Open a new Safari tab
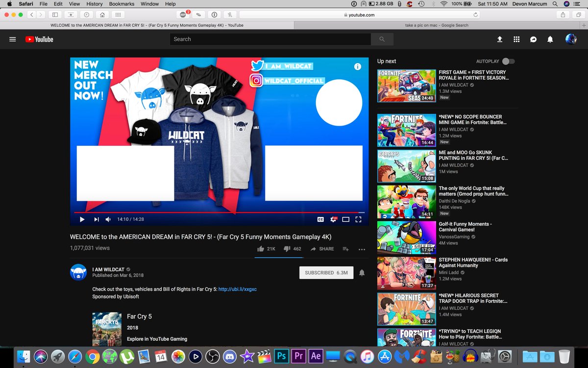 (x=584, y=25)
